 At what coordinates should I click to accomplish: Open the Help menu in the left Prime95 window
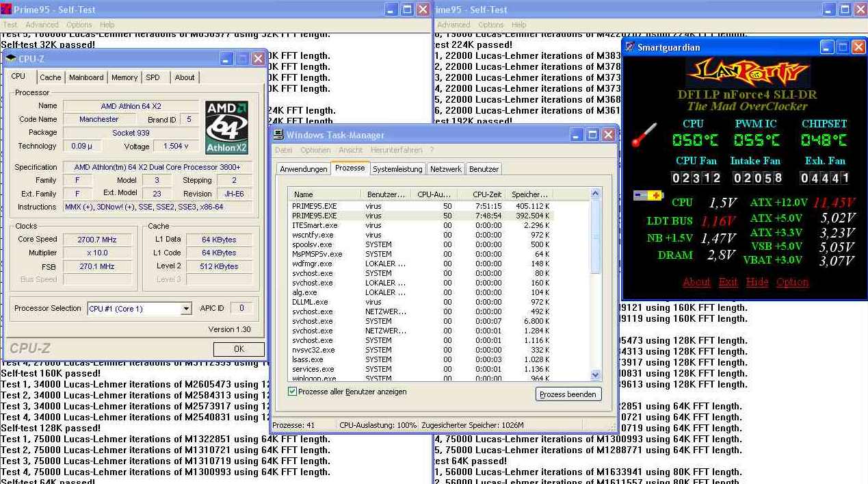(x=107, y=25)
